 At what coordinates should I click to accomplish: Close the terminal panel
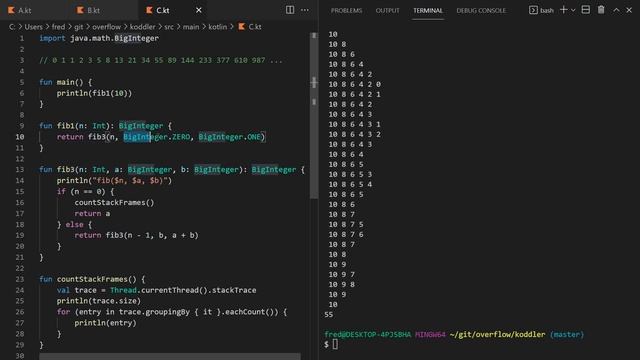point(629,10)
